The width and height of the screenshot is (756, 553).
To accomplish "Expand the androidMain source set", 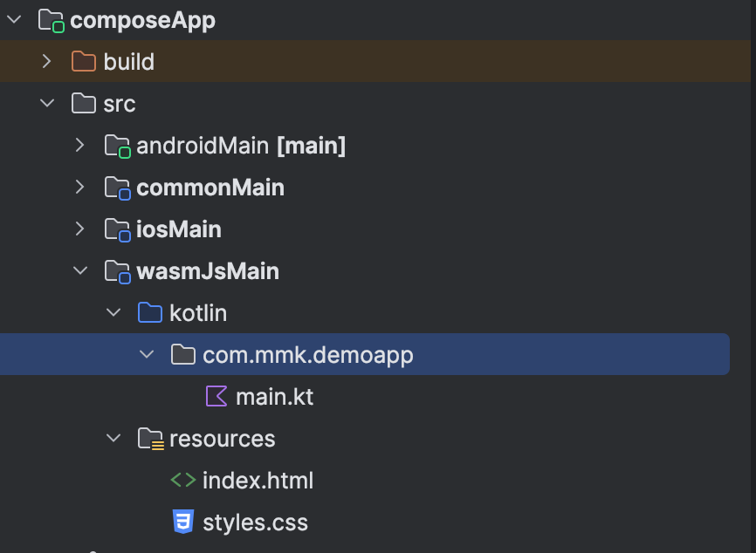I will [x=79, y=145].
